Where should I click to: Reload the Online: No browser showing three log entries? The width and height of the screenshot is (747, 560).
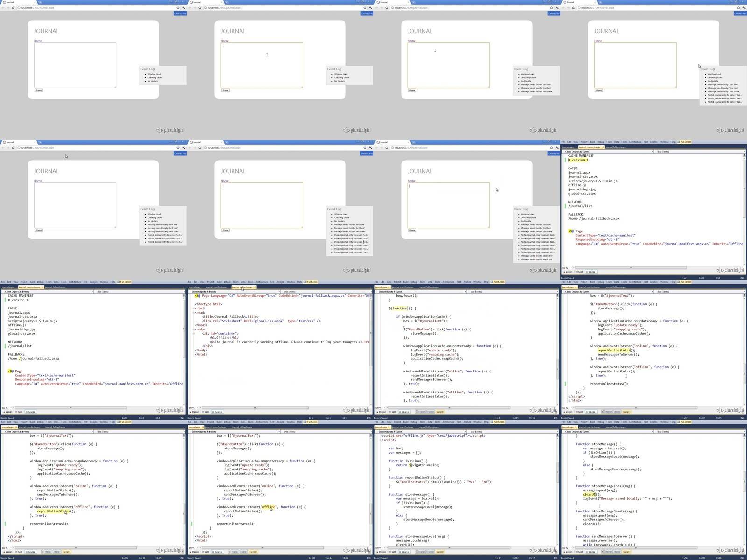tap(200, 7)
